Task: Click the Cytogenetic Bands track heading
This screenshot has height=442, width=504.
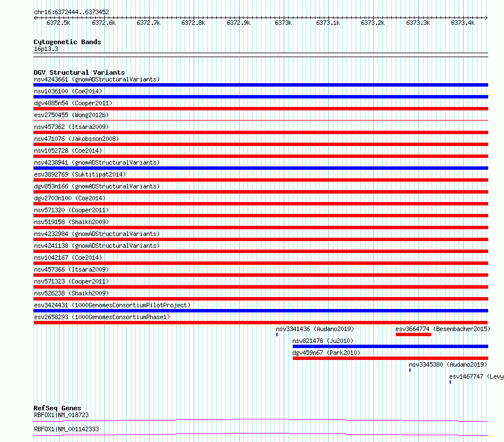Action: point(67,42)
